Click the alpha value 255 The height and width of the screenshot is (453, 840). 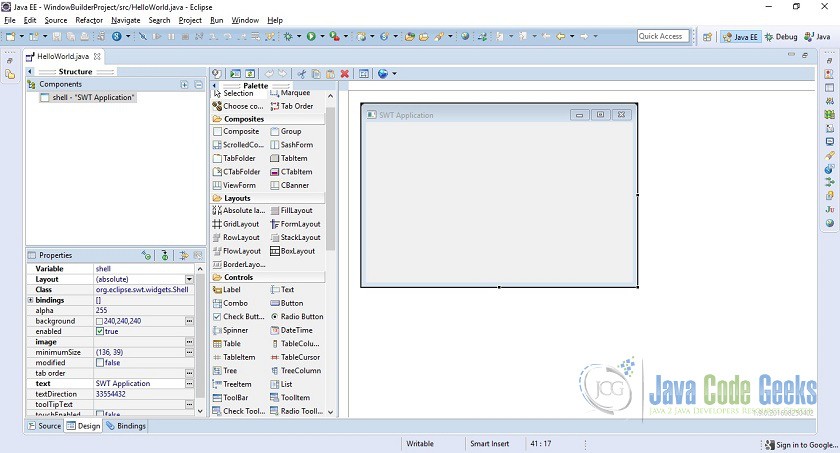click(x=101, y=311)
